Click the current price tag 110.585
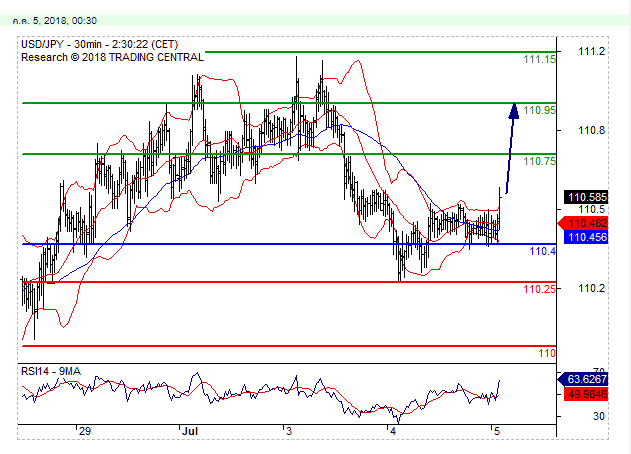This screenshot has height=454, width=631. click(x=586, y=197)
